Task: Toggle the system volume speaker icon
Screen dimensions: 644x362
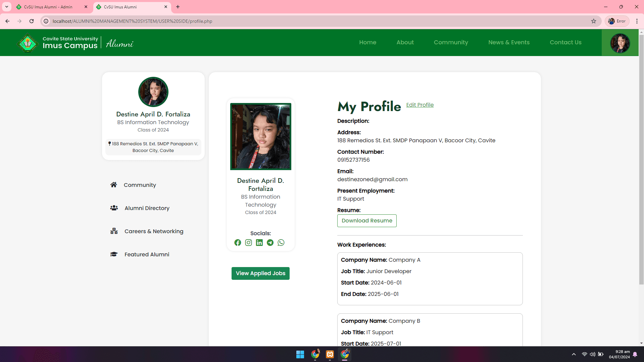Action: pos(592,354)
